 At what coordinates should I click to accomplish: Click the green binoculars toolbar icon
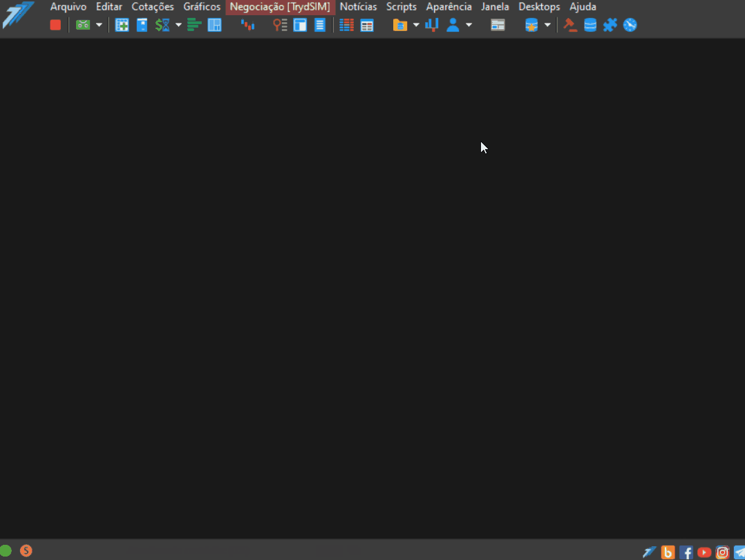click(x=83, y=25)
